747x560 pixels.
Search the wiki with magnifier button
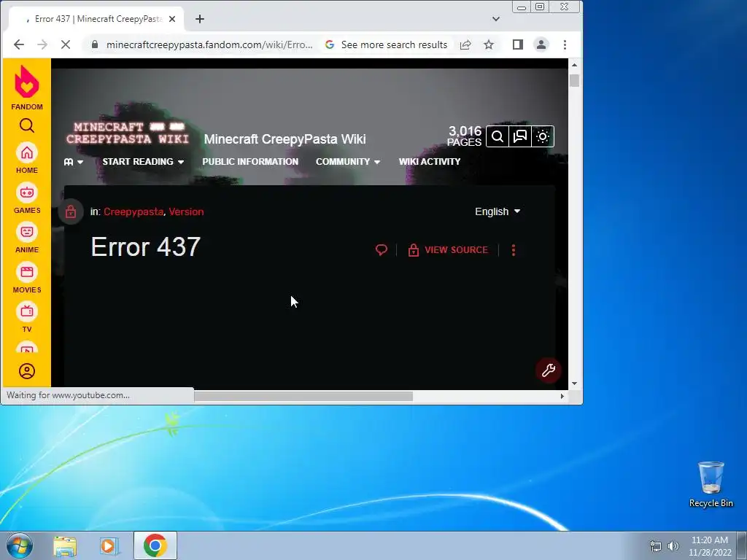pyautogui.click(x=498, y=136)
